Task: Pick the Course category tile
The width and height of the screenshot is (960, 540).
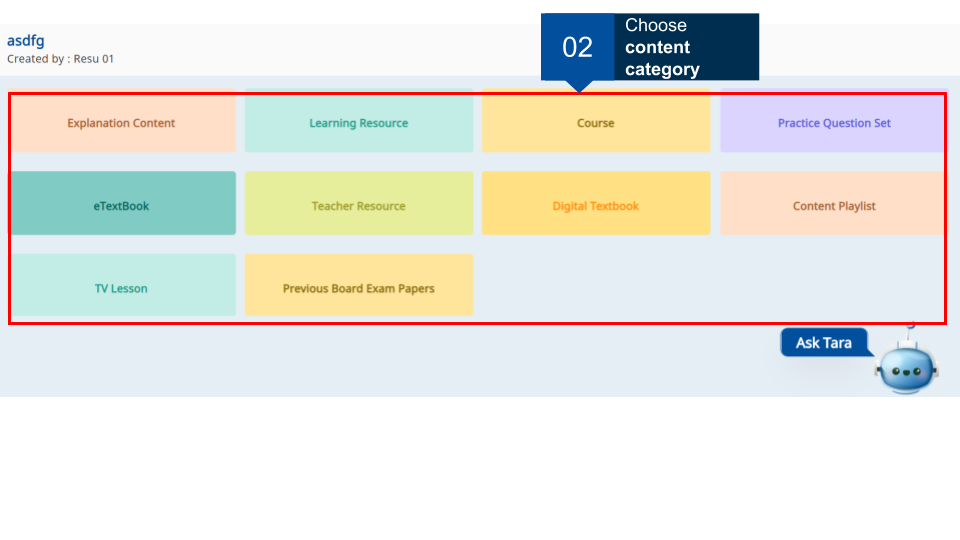Action: [595, 124]
